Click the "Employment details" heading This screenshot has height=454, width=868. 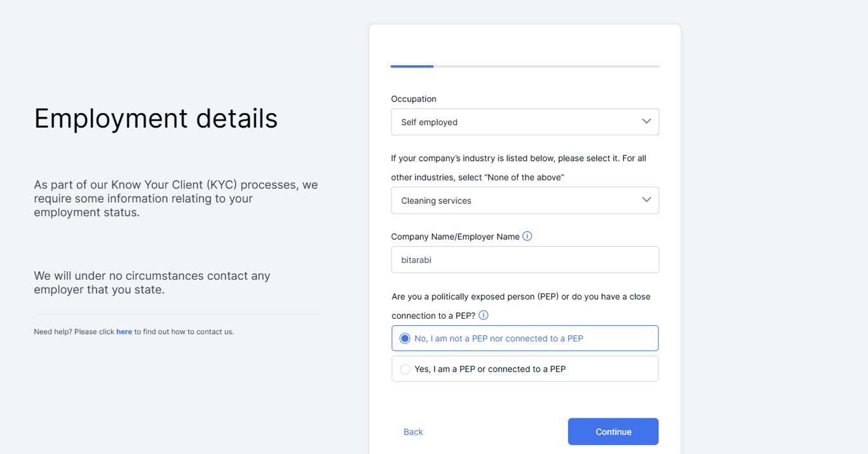156,118
